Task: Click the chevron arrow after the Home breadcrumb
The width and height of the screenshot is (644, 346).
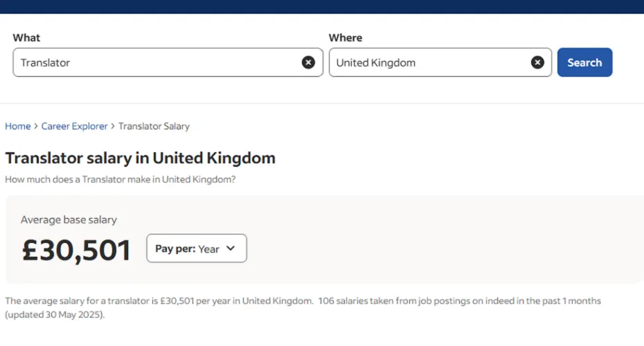Action: 36,127
